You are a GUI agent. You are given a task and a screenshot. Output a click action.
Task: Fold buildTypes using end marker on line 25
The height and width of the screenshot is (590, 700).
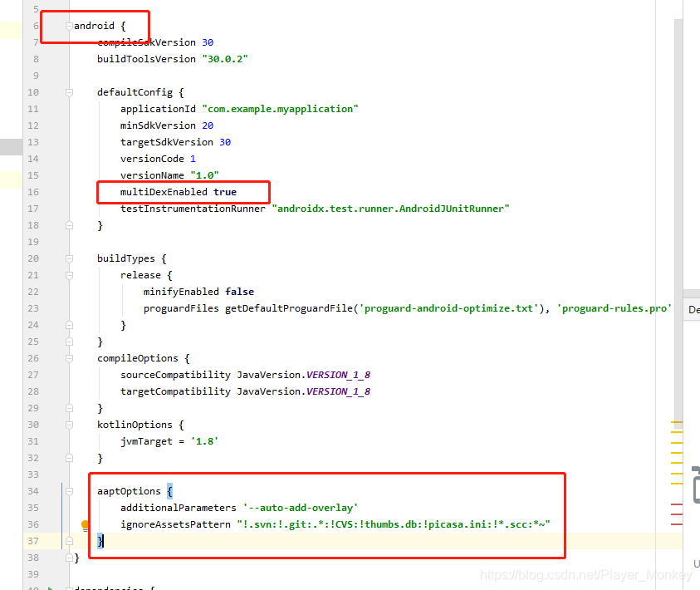coord(69,342)
